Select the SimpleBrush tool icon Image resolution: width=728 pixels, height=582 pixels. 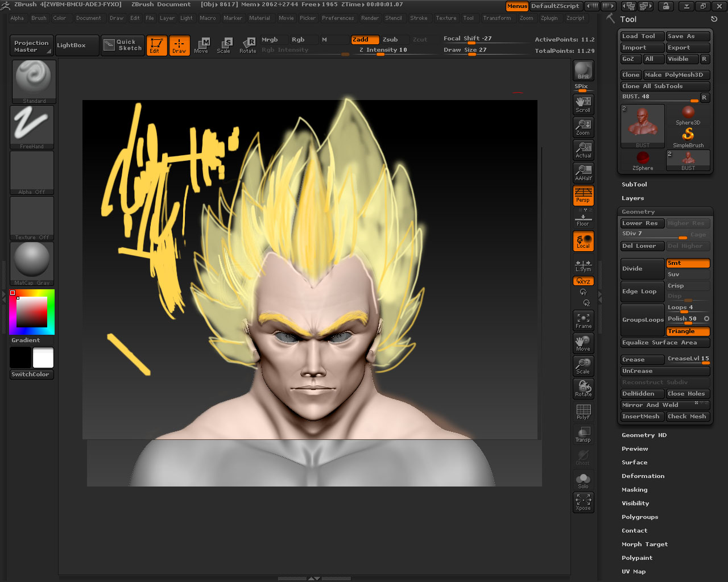coord(688,138)
